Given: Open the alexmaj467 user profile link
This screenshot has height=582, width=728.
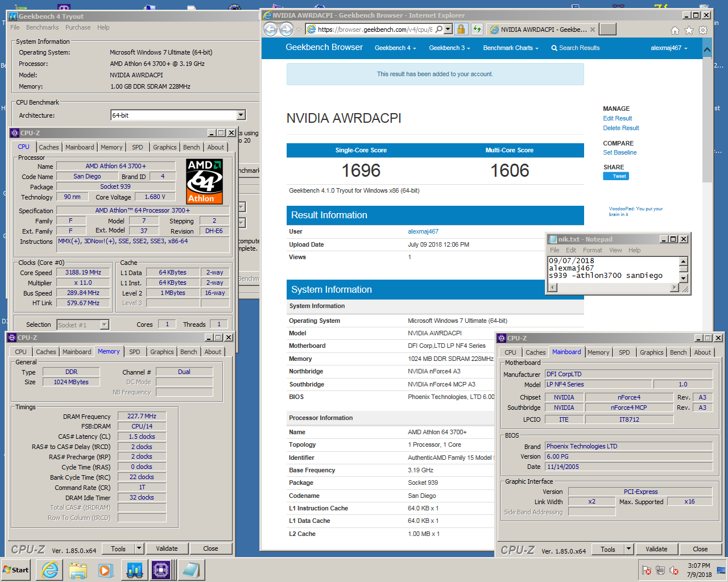Looking at the screenshot, I should coord(423,231).
